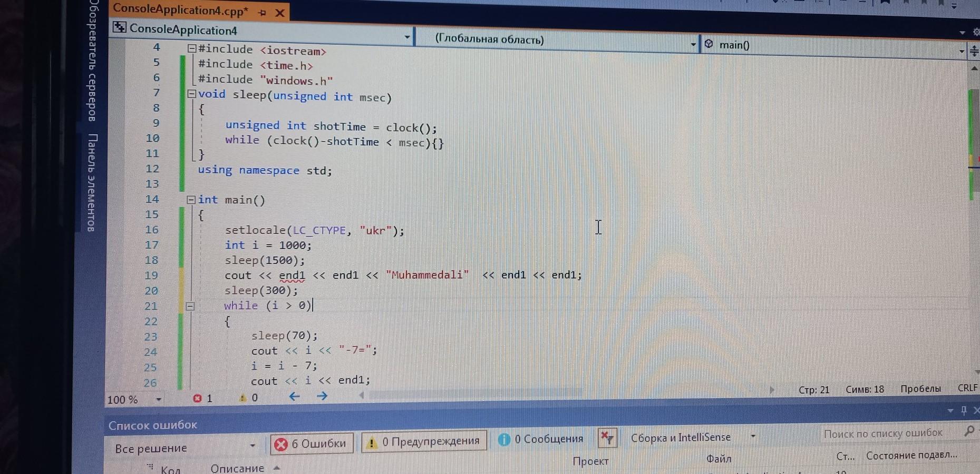Click the vertical scroll up arrow

(974, 68)
